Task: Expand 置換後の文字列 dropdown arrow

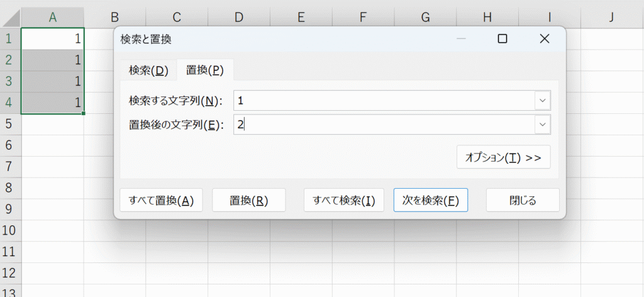Action: (543, 125)
